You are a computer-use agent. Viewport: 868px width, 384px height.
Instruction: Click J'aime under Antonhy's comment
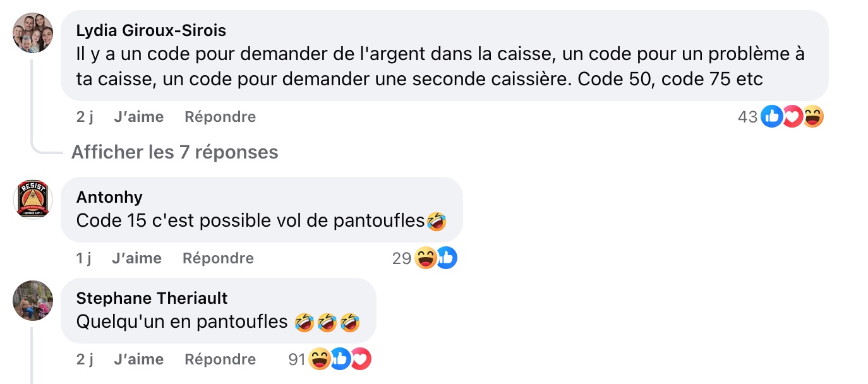136,258
